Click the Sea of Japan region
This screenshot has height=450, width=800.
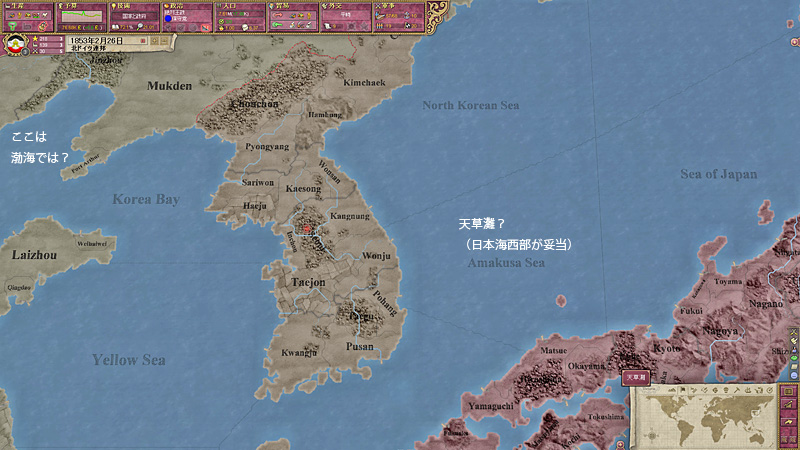[x=718, y=174]
